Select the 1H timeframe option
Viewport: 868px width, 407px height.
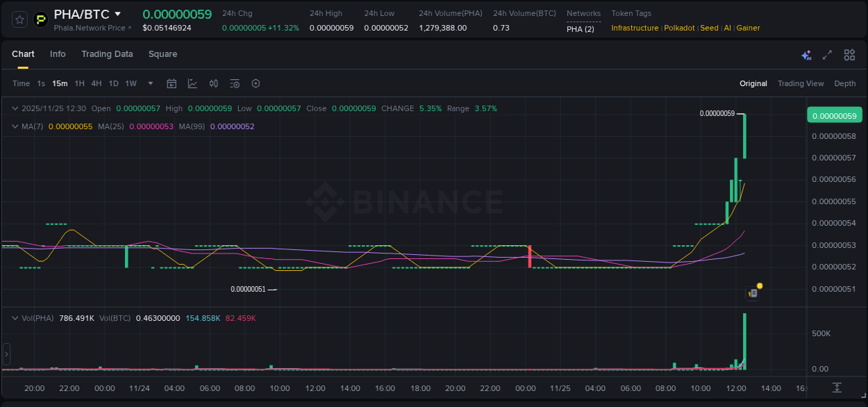(79, 83)
